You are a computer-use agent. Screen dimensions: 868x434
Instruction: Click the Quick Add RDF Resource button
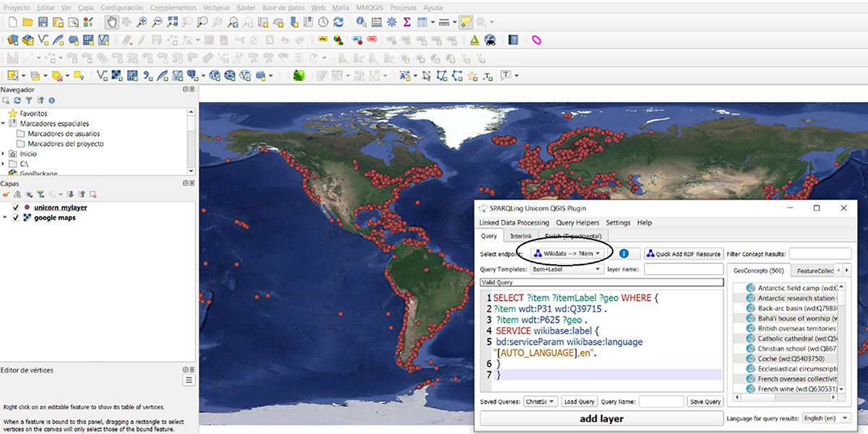(684, 254)
